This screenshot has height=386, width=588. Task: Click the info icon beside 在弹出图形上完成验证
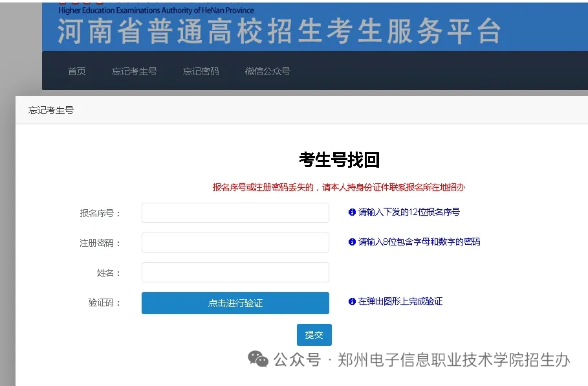pyautogui.click(x=352, y=302)
